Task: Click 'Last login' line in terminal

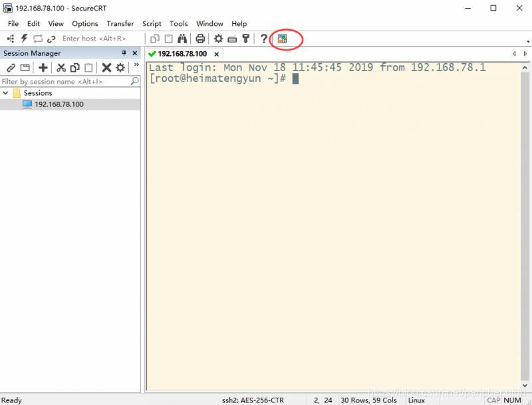Action: (317, 68)
